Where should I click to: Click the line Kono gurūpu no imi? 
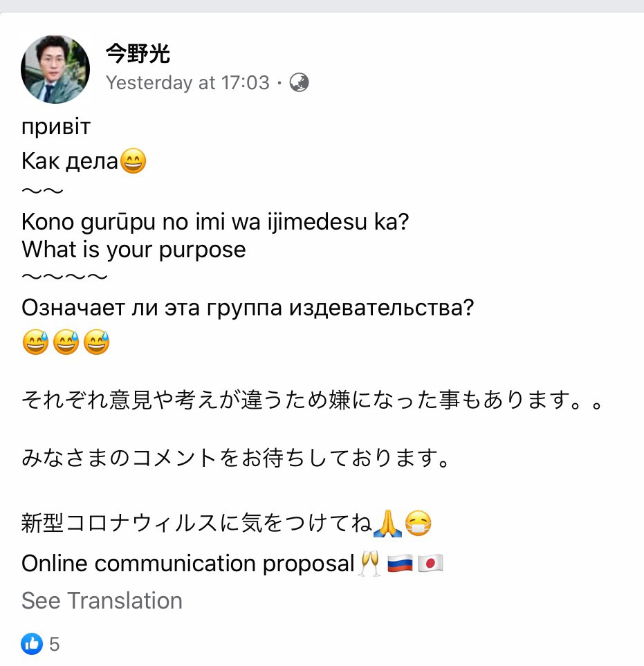coord(214,224)
